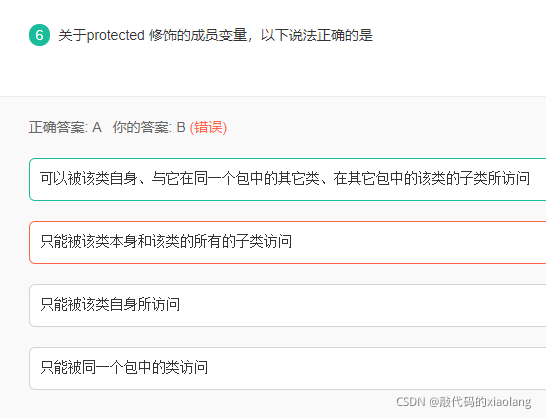Click 子类所访问 at the end of the first option
Image resolution: width=546 pixels, height=418 pixels.
coord(495,179)
